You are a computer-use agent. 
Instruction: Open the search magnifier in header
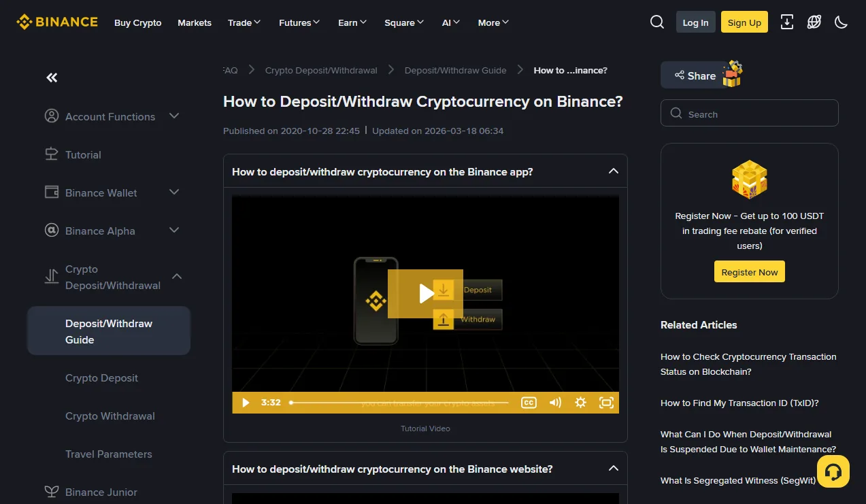coord(657,22)
